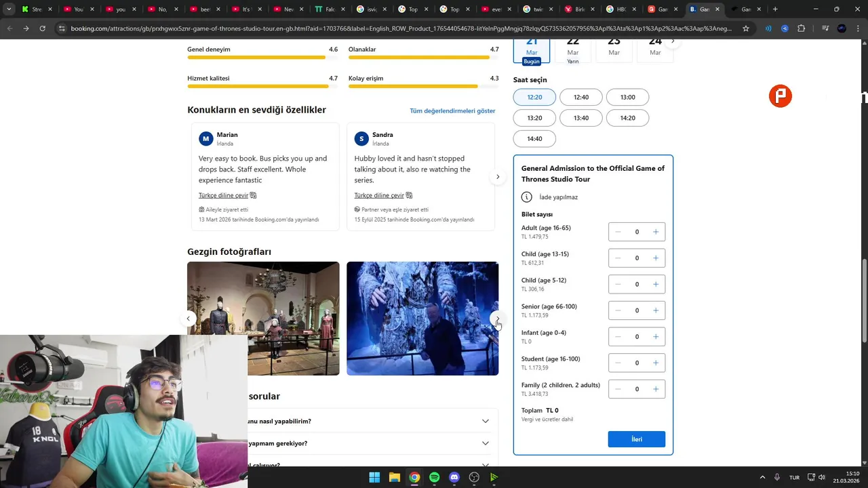Pick the 14:20 time slot

click(627, 118)
